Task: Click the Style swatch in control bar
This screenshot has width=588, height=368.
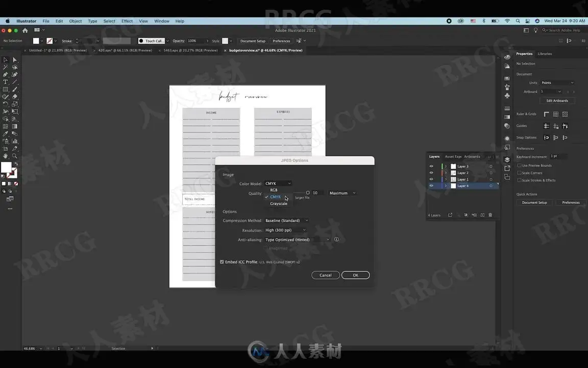Action: [225, 41]
